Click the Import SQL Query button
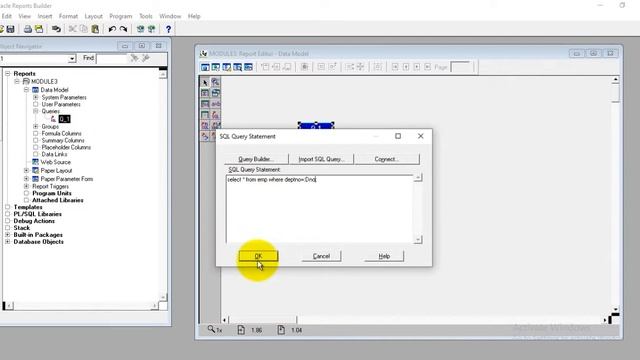The height and width of the screenshot is (360, 640). [x=321, y=159]
